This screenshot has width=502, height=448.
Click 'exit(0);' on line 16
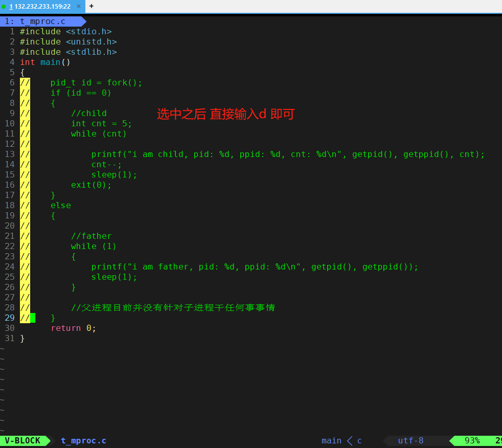coord(91,185)
